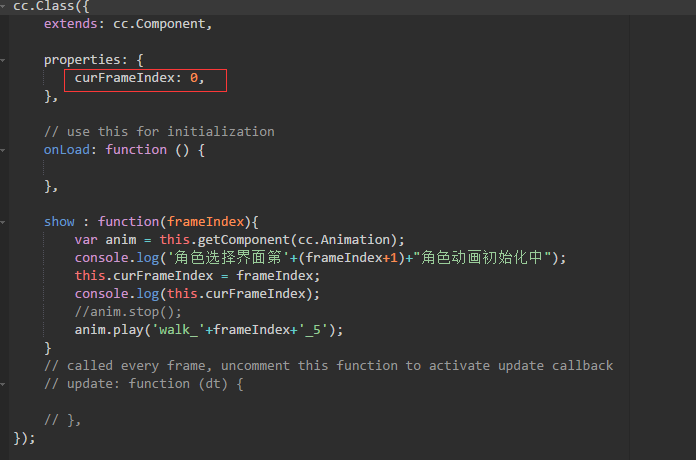This screenshot has height=460, width=696.
Task: Click the closing '});' at file end
Action: tap(24, 438)
